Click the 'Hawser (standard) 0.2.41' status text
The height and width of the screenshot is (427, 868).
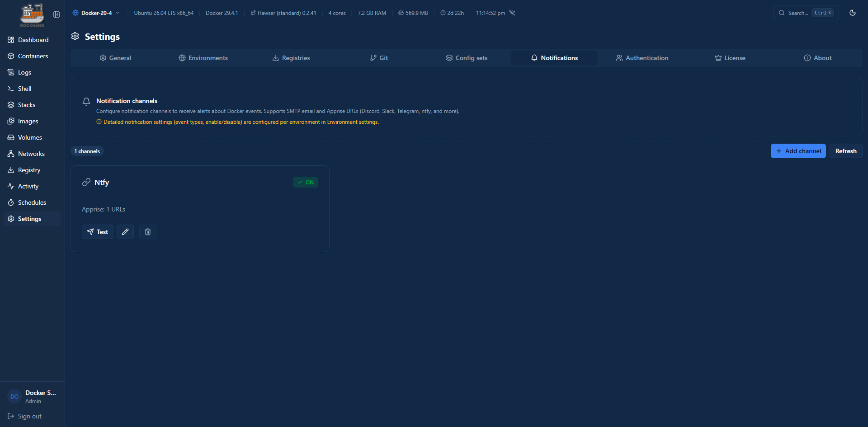pyautogui.click(x=287, y=13)
